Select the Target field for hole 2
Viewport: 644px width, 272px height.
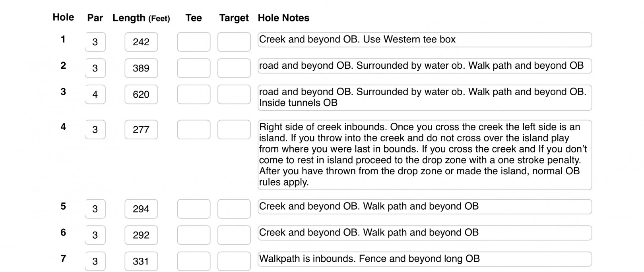point(234,68)
